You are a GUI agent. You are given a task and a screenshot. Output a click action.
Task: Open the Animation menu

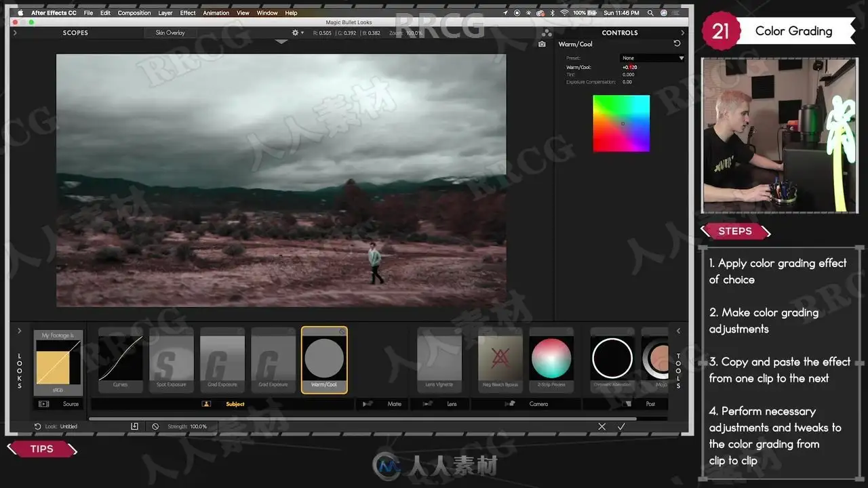pyautogui.click(x=216, y=13)
